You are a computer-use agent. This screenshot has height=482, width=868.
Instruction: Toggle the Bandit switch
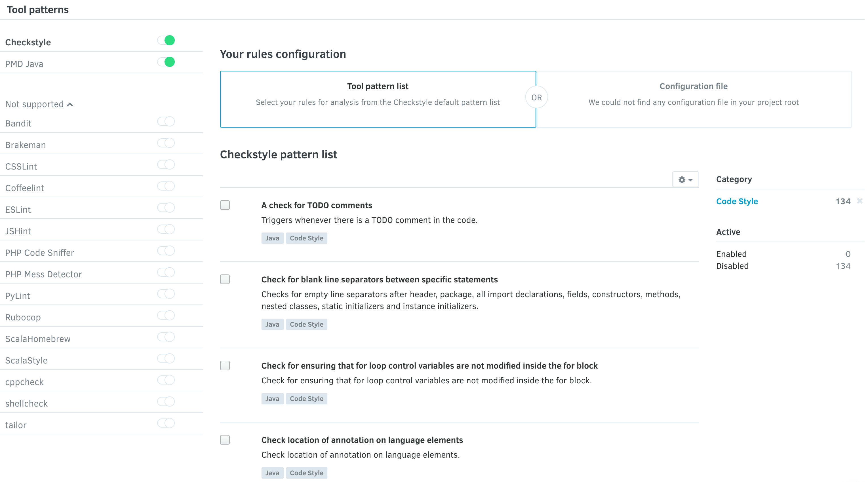click(166, 121)
